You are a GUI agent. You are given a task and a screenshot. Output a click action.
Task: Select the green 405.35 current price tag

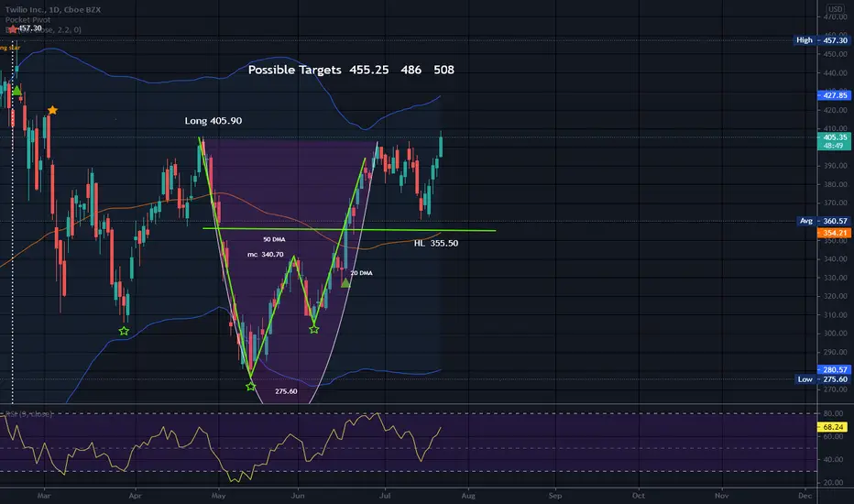834,141
